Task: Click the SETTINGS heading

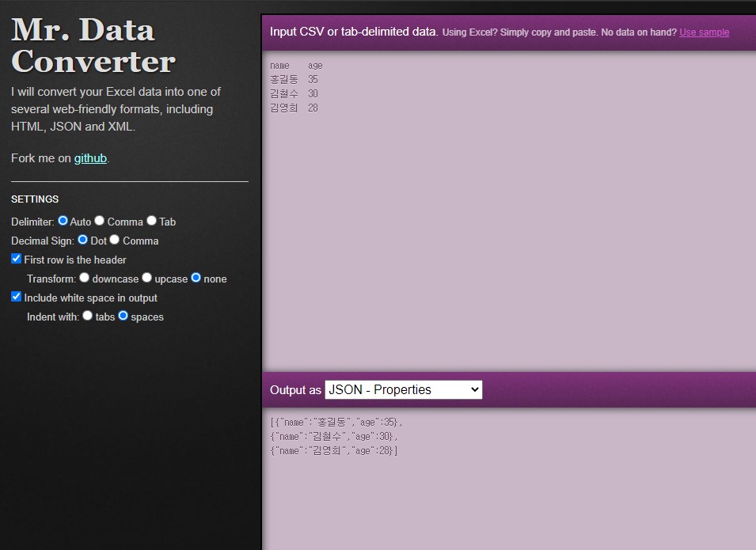Action: tap(35, 199)
